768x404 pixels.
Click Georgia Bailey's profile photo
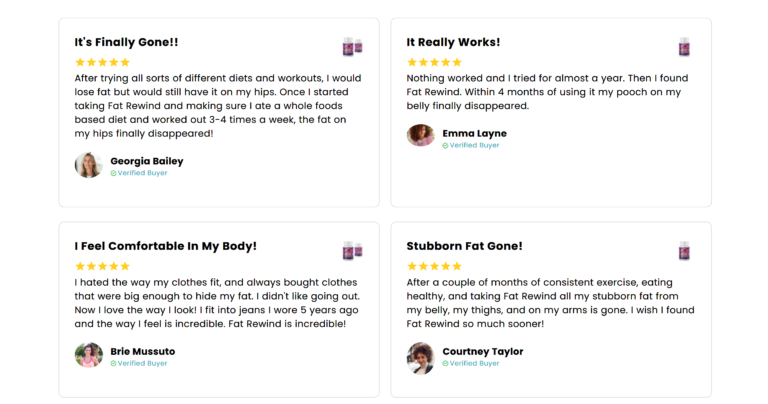(x=89, y=165)
